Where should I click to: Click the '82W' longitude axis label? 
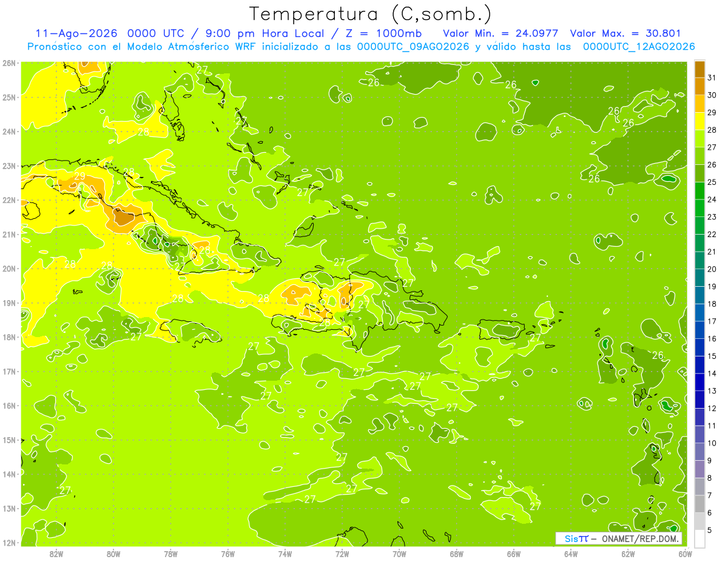(56, 554)
